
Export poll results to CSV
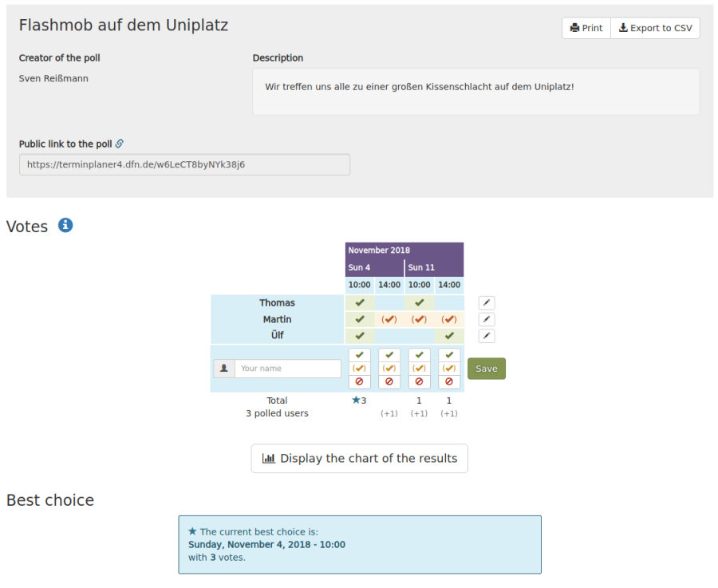coord(656,28)
